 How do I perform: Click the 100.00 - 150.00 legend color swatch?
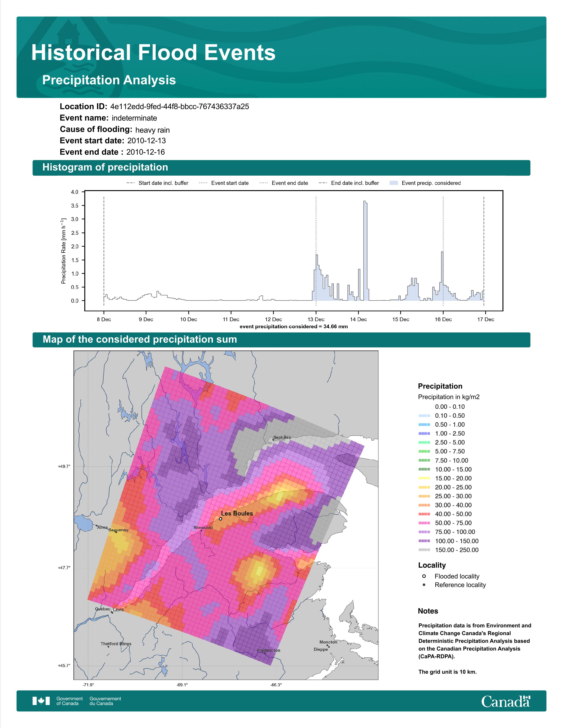pos(424,541)
